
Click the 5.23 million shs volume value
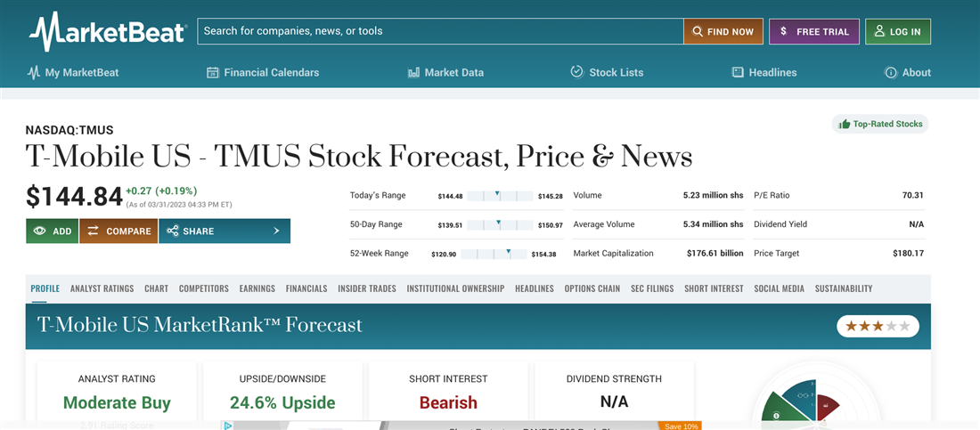(x=713, y=196)
